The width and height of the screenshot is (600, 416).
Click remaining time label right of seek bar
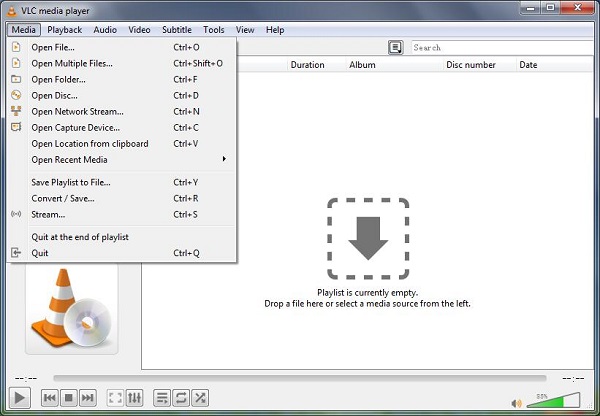(573, 378)
